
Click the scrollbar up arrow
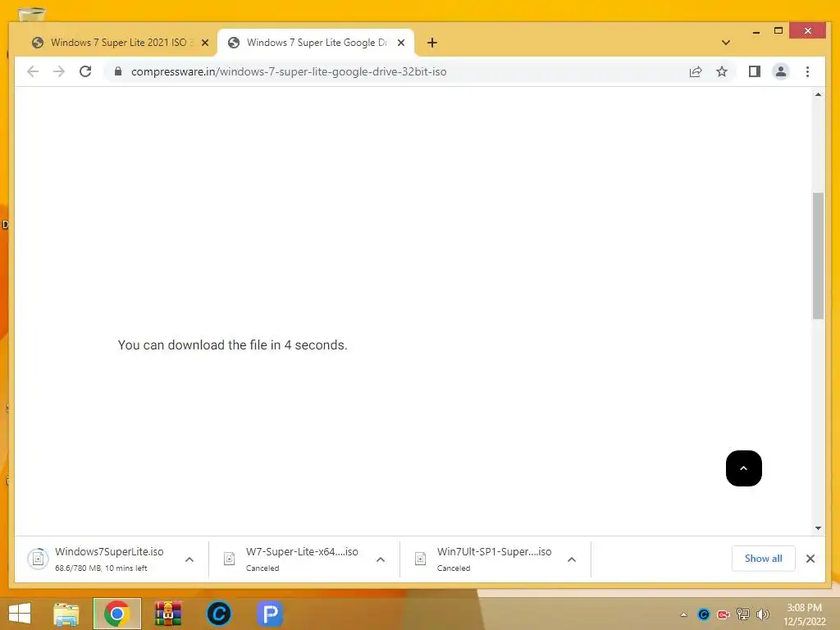click(x=818, y=94)
